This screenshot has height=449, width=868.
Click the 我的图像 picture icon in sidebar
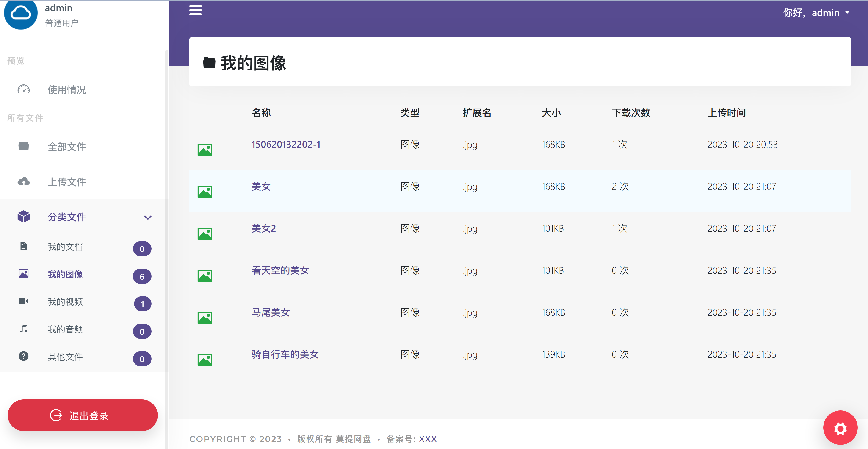(x=24, y=273)
